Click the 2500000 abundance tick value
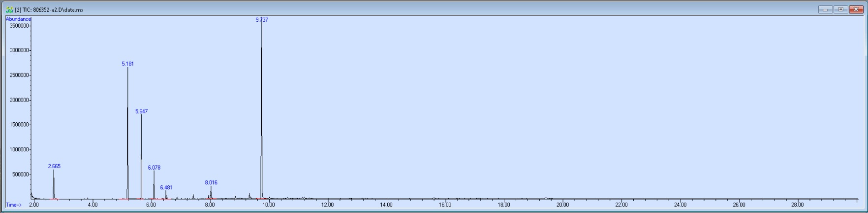 point(19,75)
